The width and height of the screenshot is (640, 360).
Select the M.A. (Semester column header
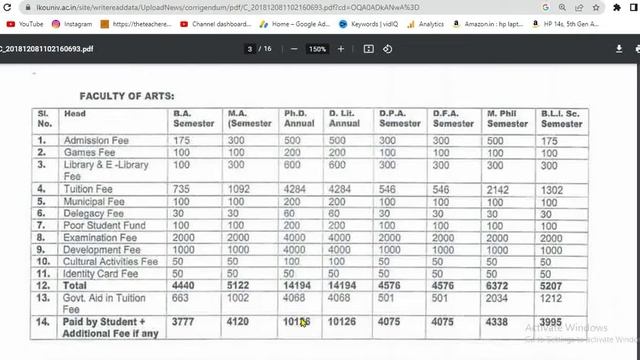click(249, 118)
